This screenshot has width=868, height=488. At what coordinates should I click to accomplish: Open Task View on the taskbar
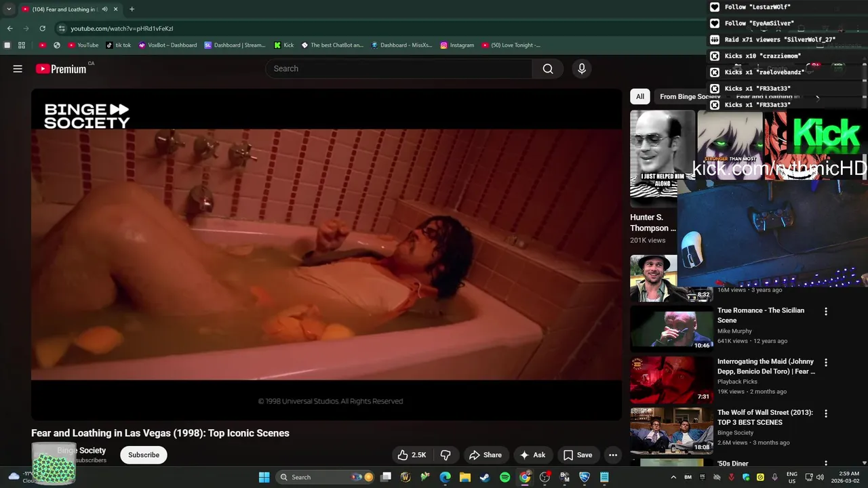385,477
